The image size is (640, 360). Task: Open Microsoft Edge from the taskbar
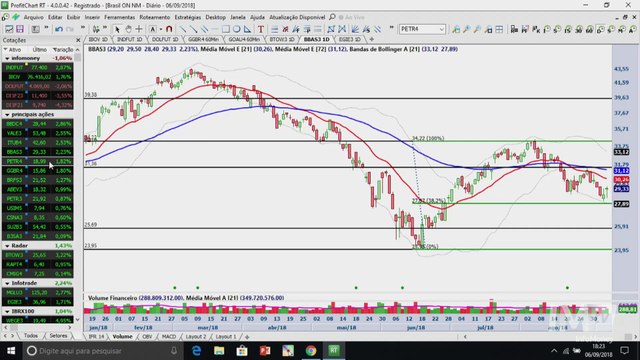[196, 351]
